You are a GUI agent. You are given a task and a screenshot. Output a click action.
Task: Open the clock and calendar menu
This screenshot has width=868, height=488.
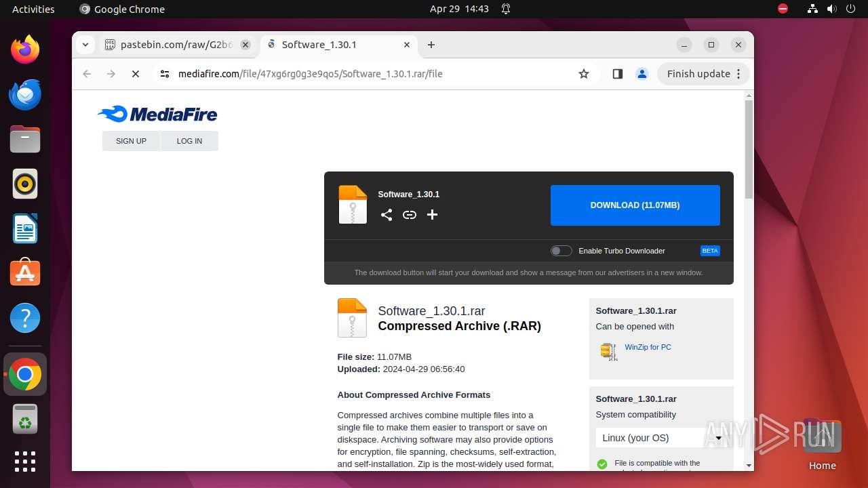coord(459,9)
